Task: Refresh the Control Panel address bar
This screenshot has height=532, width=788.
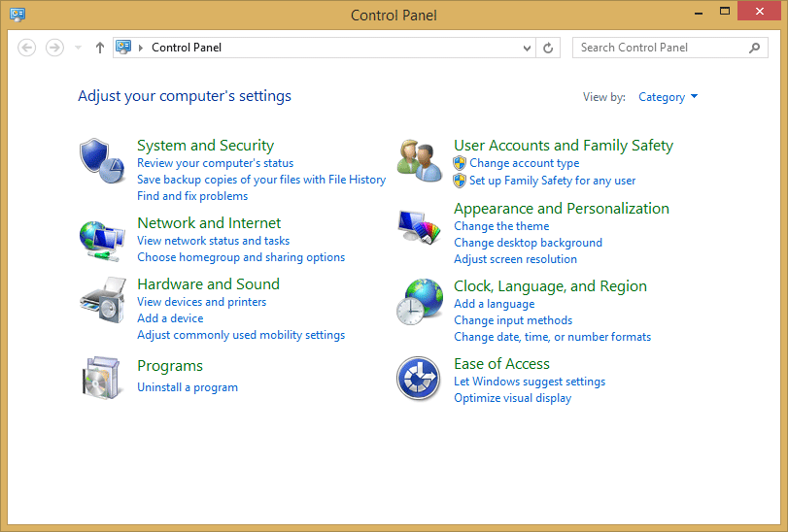Action: coord(548,48)
